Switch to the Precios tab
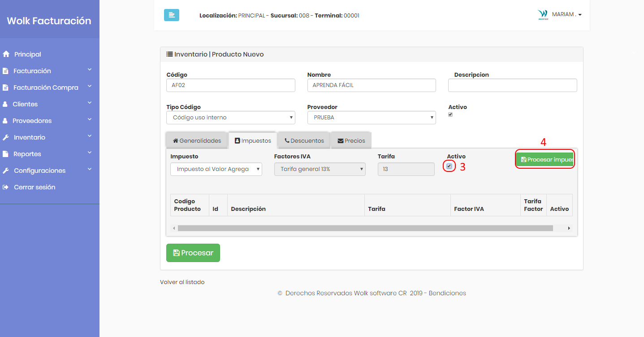 coord(351,140)
